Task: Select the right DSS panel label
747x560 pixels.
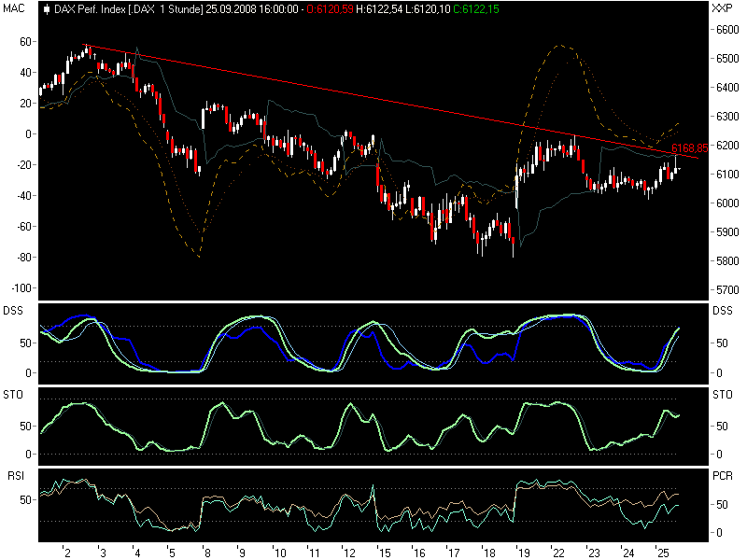Action: [x=723, y=311]
